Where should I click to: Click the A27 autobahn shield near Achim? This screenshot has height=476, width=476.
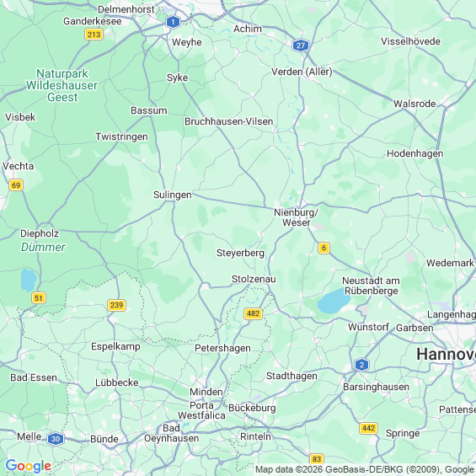[300, 45]
